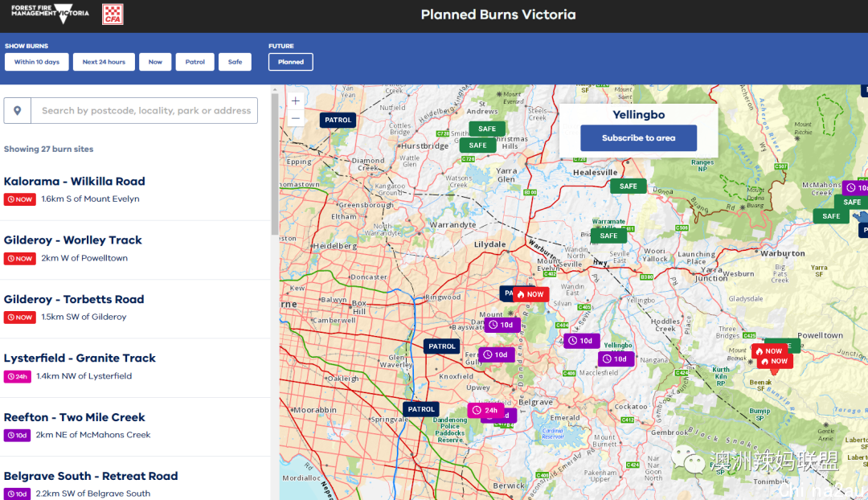Open the SAFE marker near Warramate Hills
Image resolution: width=868 pixels, height=500 pixels.
click(608, 236)
